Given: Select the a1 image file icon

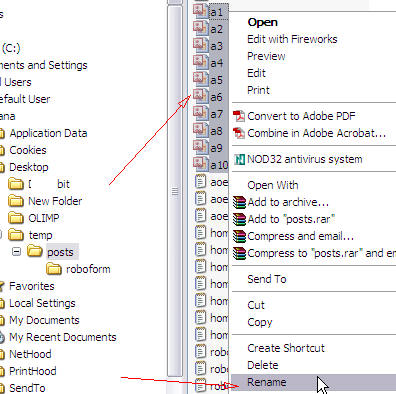Looking at the screenshot, I should (201, 12).
